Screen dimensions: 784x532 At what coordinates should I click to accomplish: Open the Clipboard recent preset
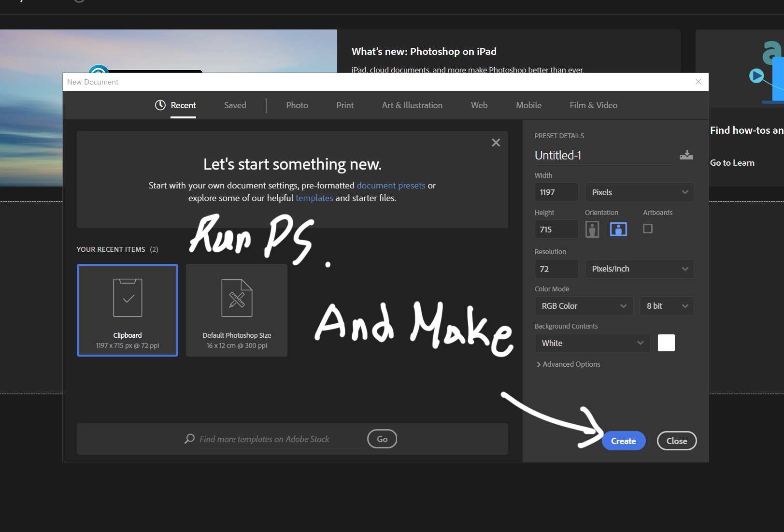[127, 310]
